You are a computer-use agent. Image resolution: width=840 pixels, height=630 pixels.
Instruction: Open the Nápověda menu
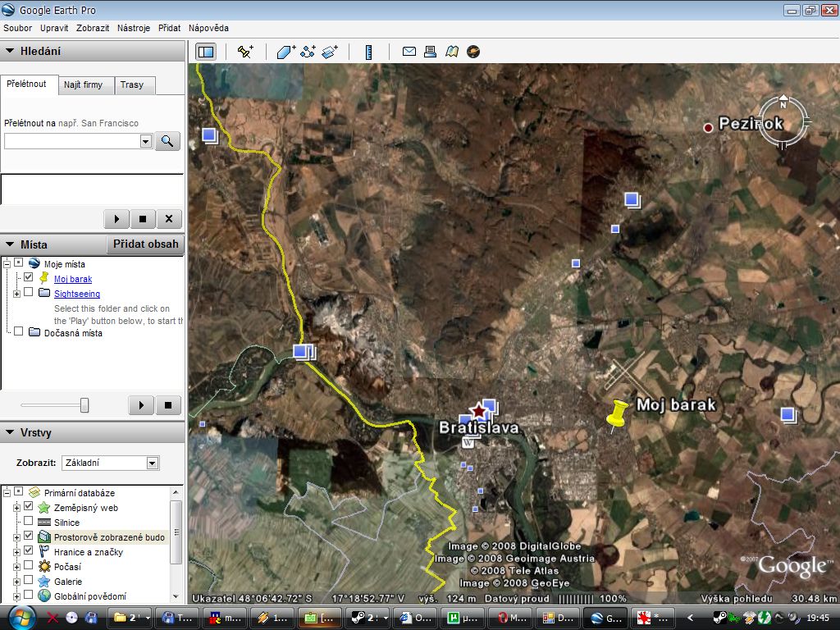[208, 28]
